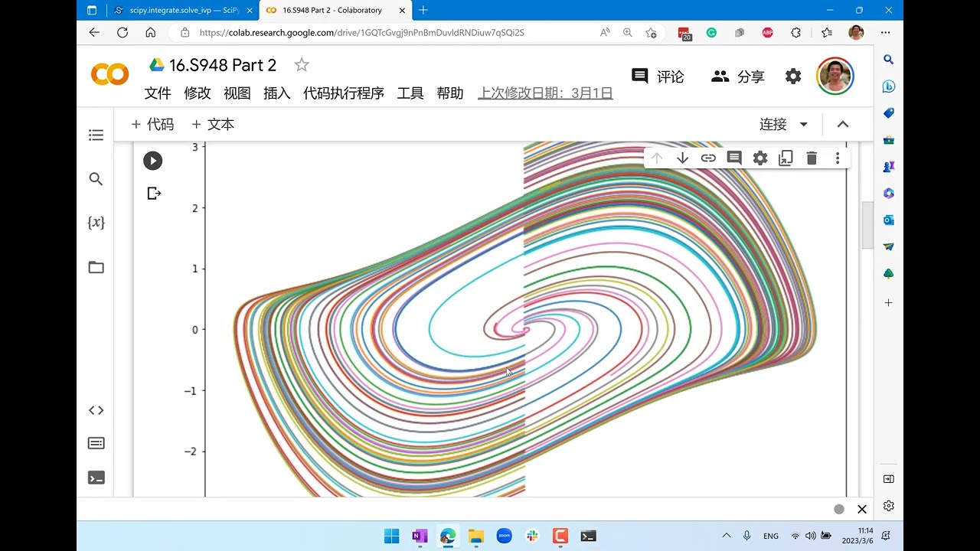Delete the selected cell
Image resolution: width=980 pixels, height=551 pixels.
[812, 158]
